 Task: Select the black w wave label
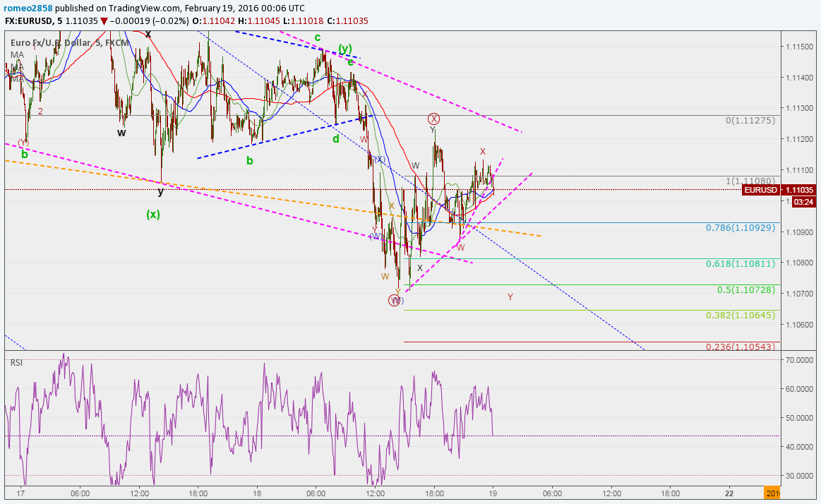pos(121,133)
